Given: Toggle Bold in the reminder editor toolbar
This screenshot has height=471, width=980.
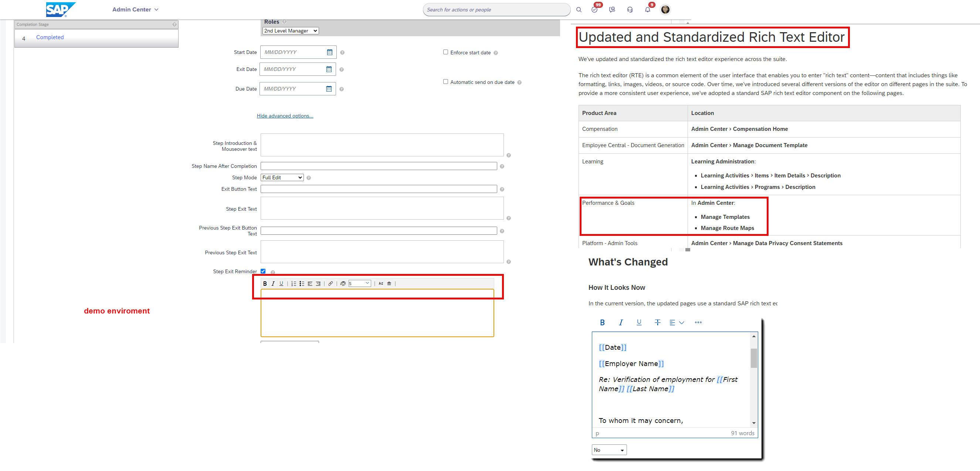Looking at the screenshot, I should (265, 284).
